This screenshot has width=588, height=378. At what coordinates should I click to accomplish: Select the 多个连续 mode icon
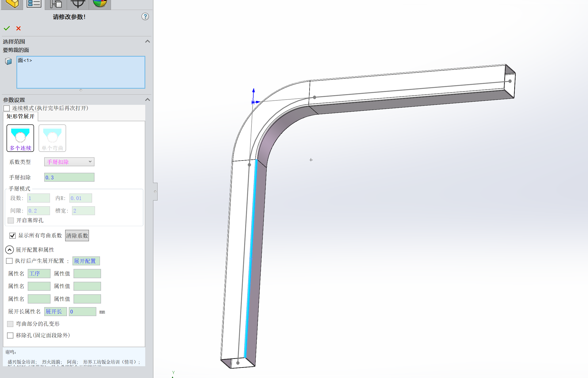20,138
